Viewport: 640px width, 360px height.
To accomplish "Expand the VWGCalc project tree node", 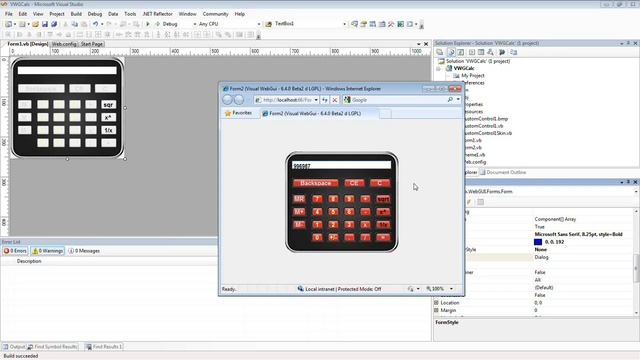I will click(439, 69).
